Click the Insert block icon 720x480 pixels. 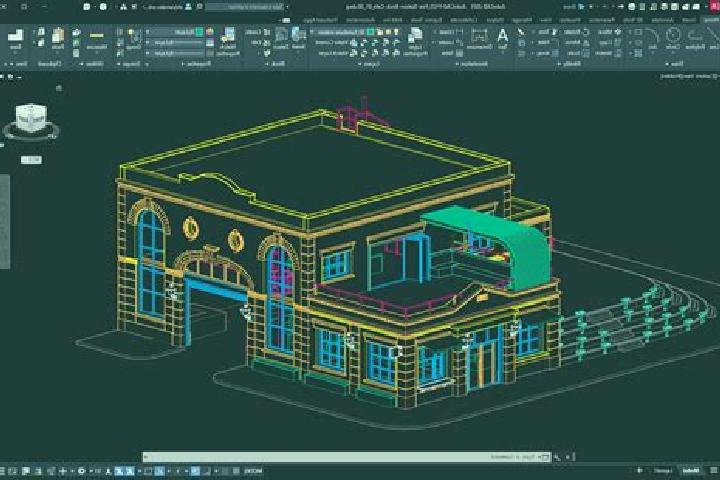(298, 39)
